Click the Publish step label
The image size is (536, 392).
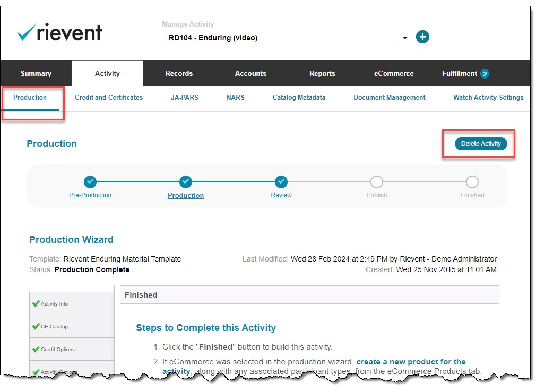pos(377,195)
